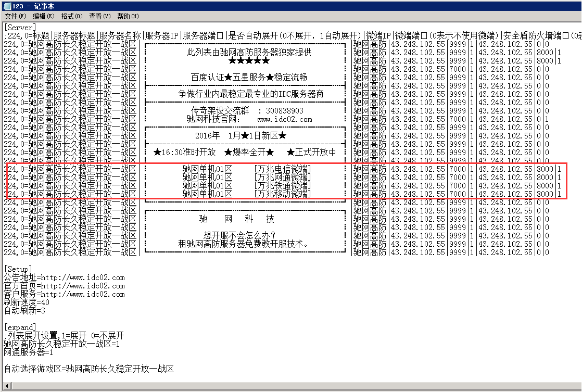Click the 自动选择游戏区= line at the bottom
This screenshot has width=582, height=392.
(x=88, y=369)
